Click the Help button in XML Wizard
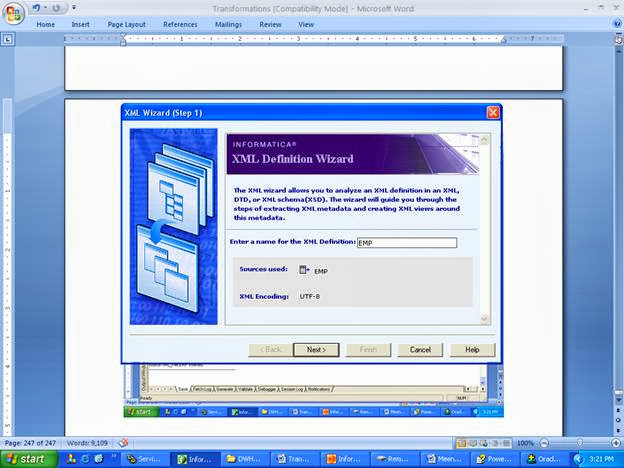The image size is (624, 468). [x=472, y=350]
